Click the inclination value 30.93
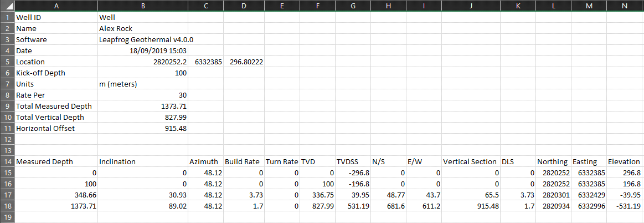The height and width of the screenshot is (223, 644). click(x=142, y=195)
